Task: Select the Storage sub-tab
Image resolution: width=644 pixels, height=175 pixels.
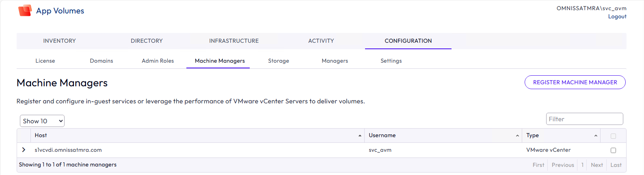Action: (x=279, y=61)
